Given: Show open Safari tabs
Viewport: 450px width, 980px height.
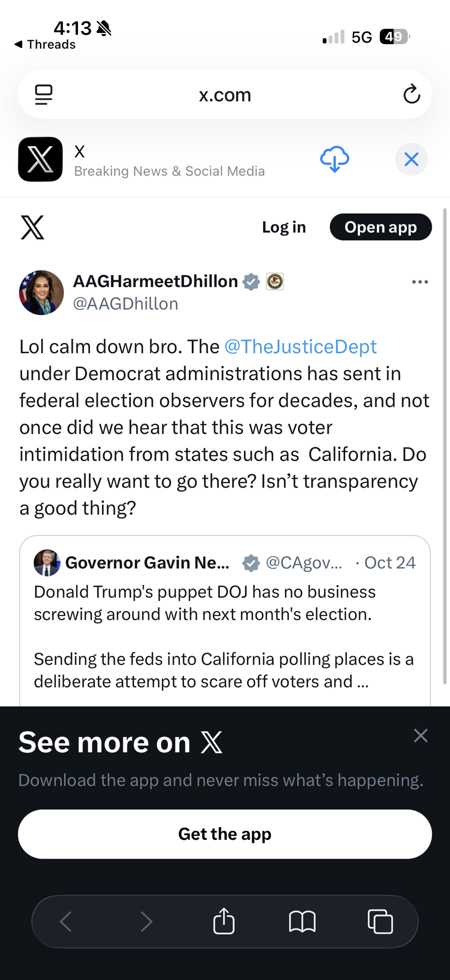Looking at the screenshot, I should (380, 921).
